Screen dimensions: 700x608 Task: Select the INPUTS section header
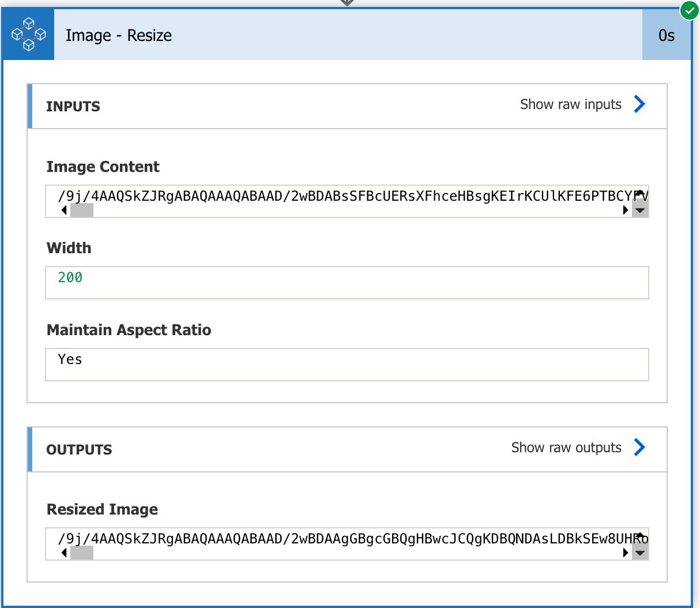(x=73, y=106)
